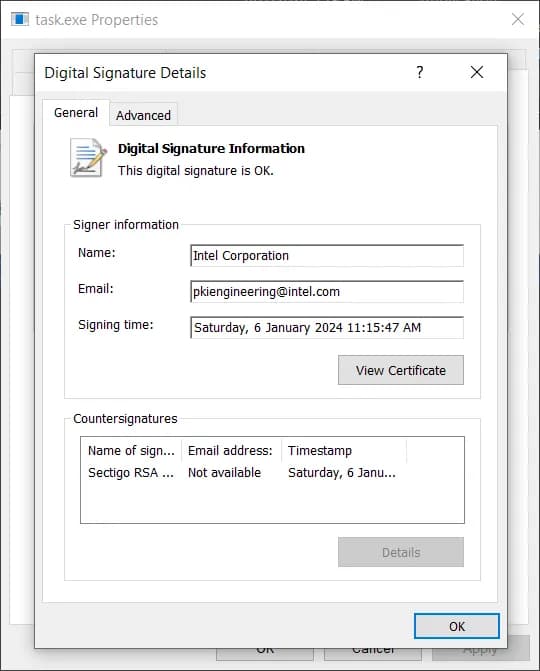Select the General tab
Image resolution: width=540 pixels, height=671 pixels.
(x=76, y=113)
